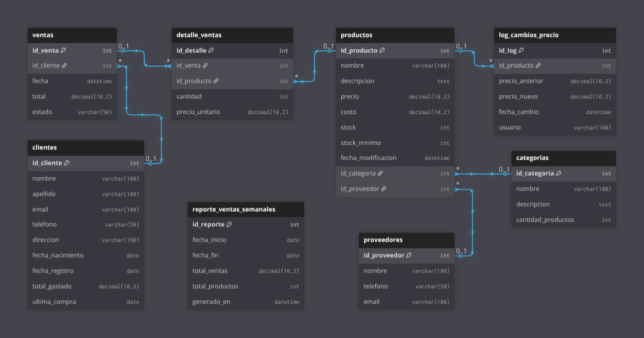Viewport: 644px width, 338px height.
Task: Click the key icon next to id_producto in productos
Action: [382, 50]
